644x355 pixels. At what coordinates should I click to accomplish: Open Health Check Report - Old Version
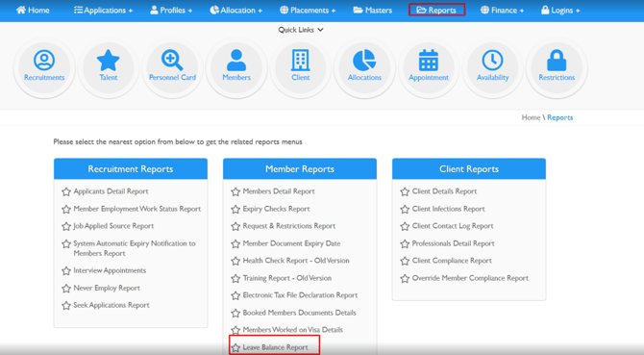[296, 261]
